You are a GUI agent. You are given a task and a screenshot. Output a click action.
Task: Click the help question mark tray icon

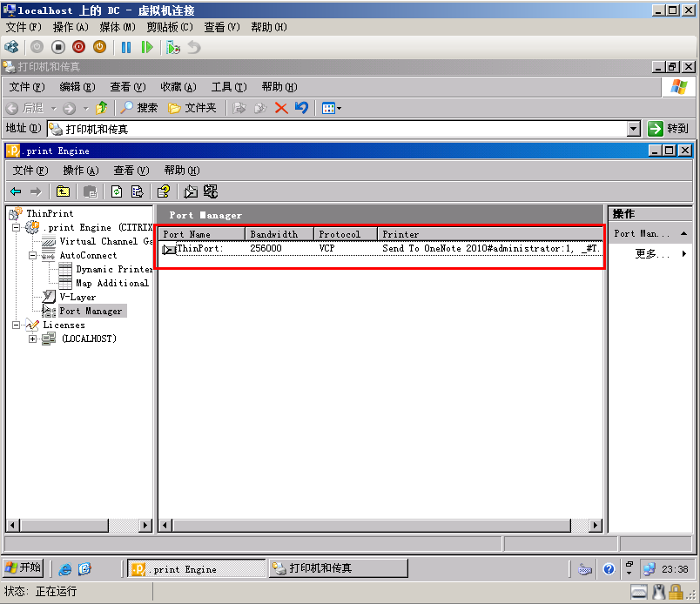coord(609,568)
